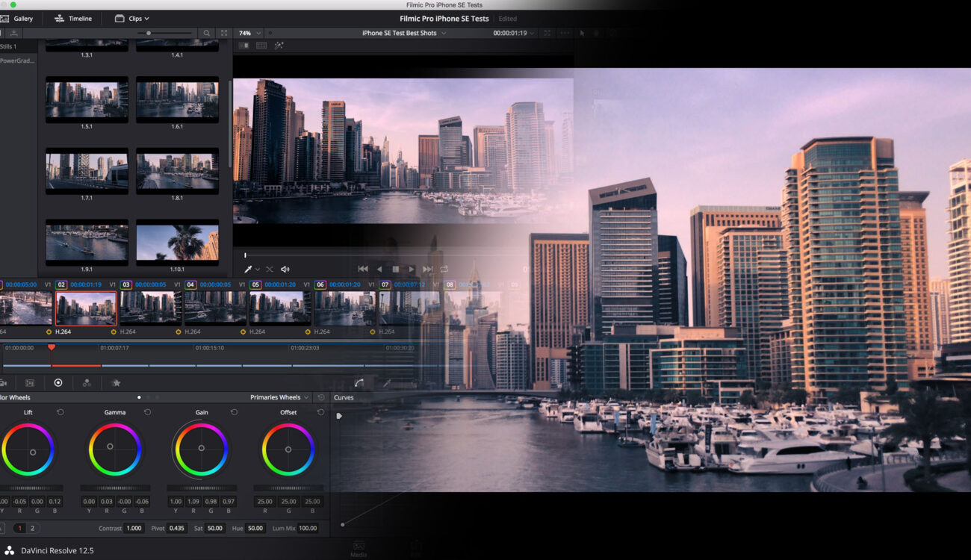Adjust the gallery thumbnail size slider

149,34
